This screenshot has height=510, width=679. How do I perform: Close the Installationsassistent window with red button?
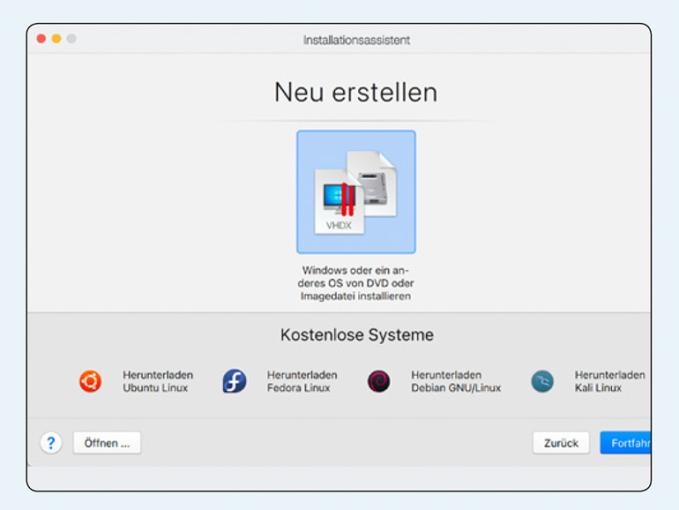[x=41, y=39]
